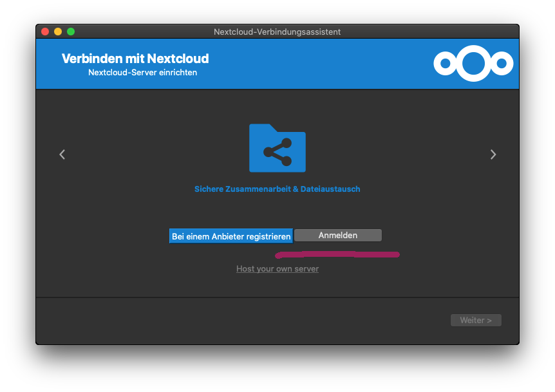Click the Anmelden button
Image resolution: width=555 pixels, height=392 pixels.
pos(338,236)
